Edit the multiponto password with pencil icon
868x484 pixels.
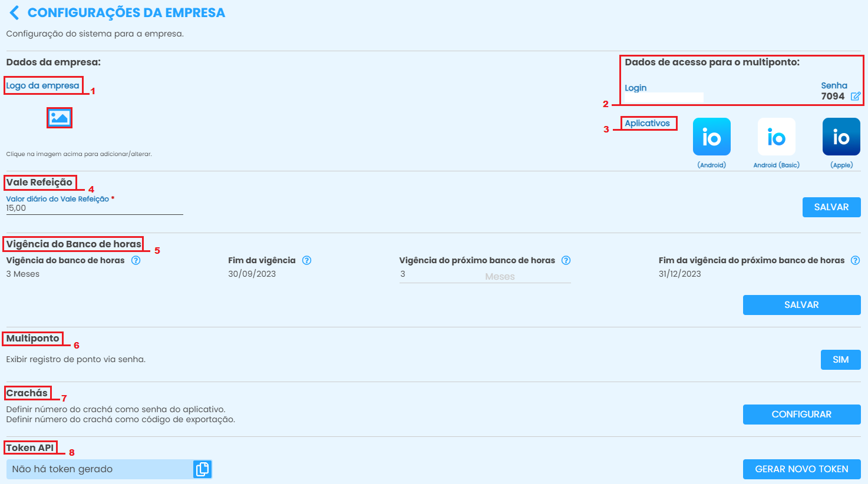[x=856, y=96]
